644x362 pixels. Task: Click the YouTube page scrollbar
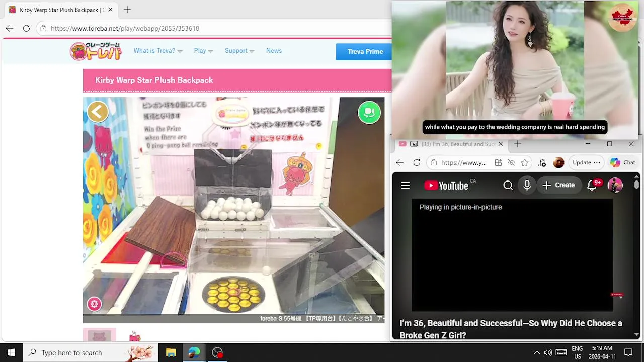(636, 185)
